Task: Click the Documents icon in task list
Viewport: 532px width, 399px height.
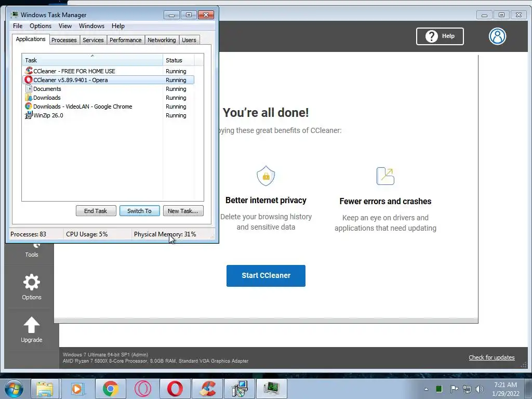Action: click(x=29, y=88)
